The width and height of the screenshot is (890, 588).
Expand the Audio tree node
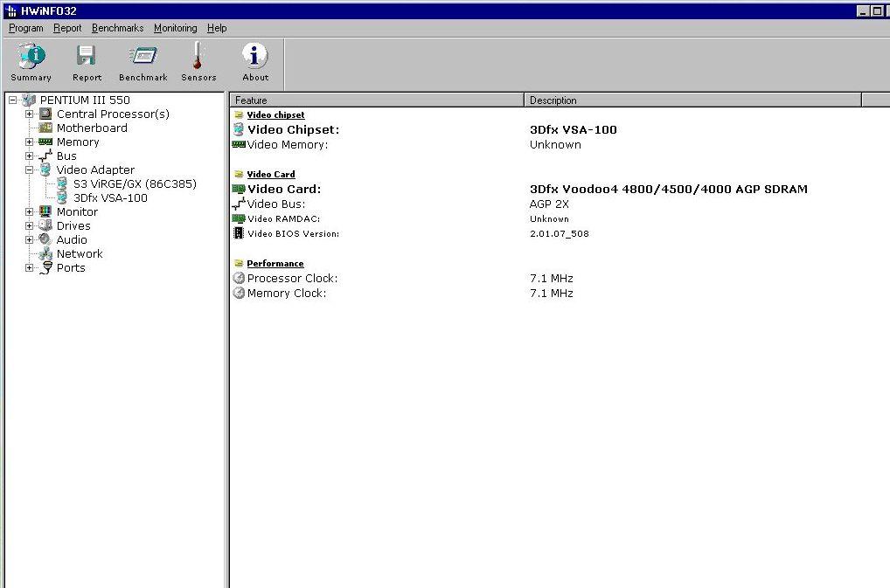click(x=29, y=239)
